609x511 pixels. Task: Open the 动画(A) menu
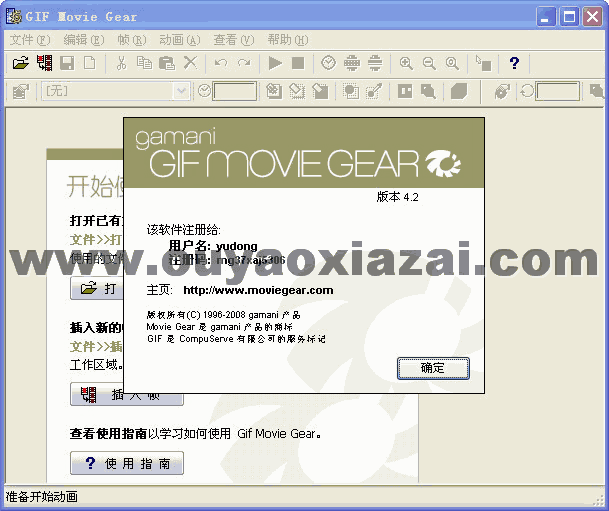[180, 40]
